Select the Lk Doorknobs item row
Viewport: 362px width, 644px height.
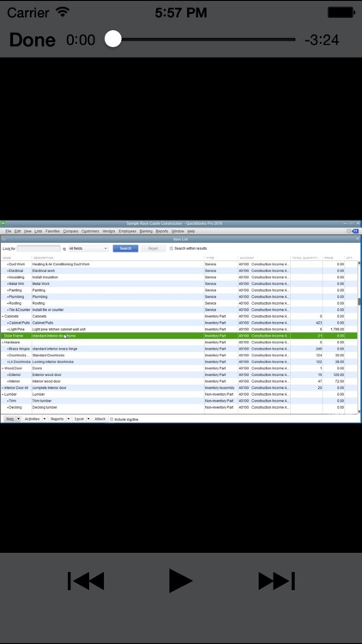tap(178, 361)
